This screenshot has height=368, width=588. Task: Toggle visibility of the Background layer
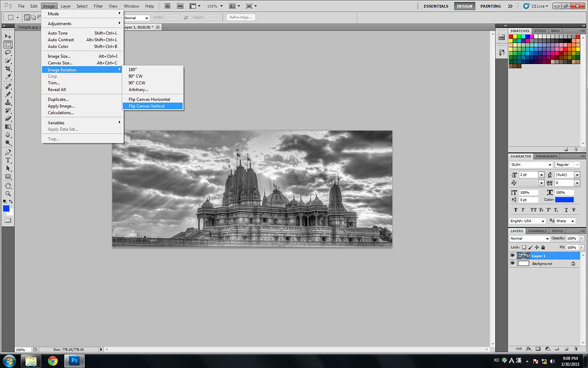(x=512, y=264)
